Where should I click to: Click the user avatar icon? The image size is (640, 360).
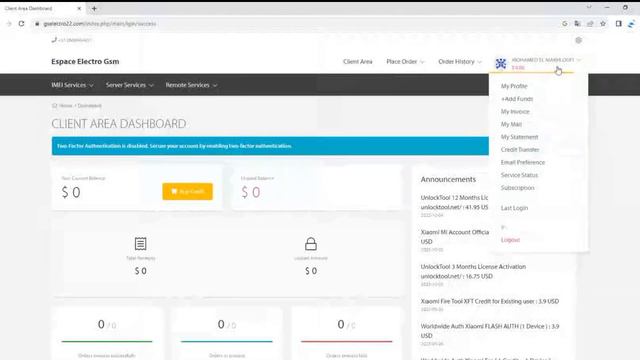(501, 63)
